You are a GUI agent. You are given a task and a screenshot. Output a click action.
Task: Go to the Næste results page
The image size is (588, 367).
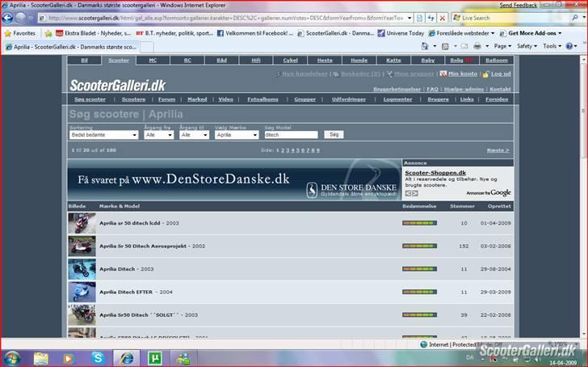click(x=498, y=150)
